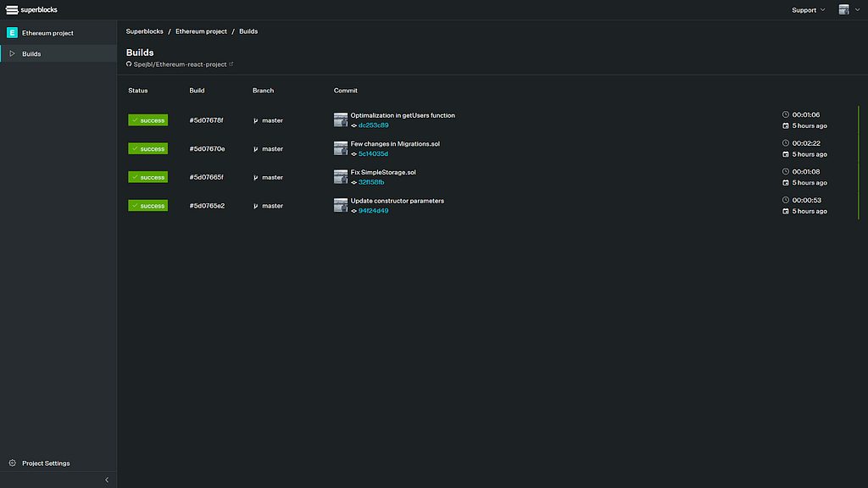Click success badge for build #5d0765e2

click(147, 205)
